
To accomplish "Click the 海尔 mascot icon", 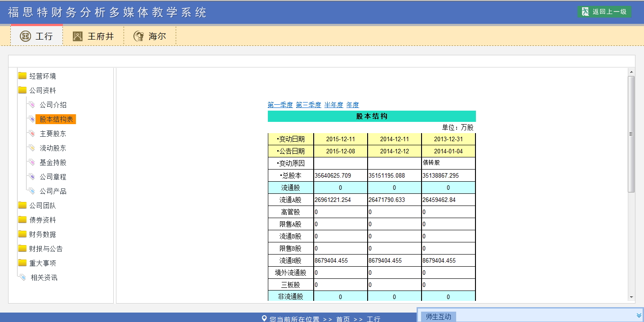I will 139,36.
